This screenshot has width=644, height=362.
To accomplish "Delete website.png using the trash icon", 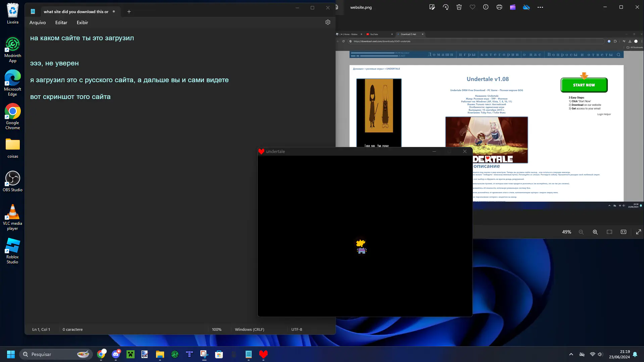I will pyautogui.click(x=459, y=7).
